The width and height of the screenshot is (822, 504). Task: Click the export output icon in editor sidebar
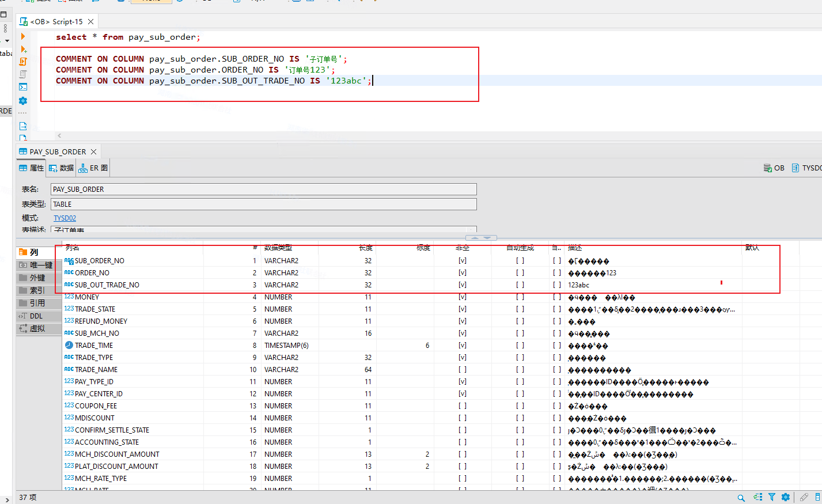point(23,126)
